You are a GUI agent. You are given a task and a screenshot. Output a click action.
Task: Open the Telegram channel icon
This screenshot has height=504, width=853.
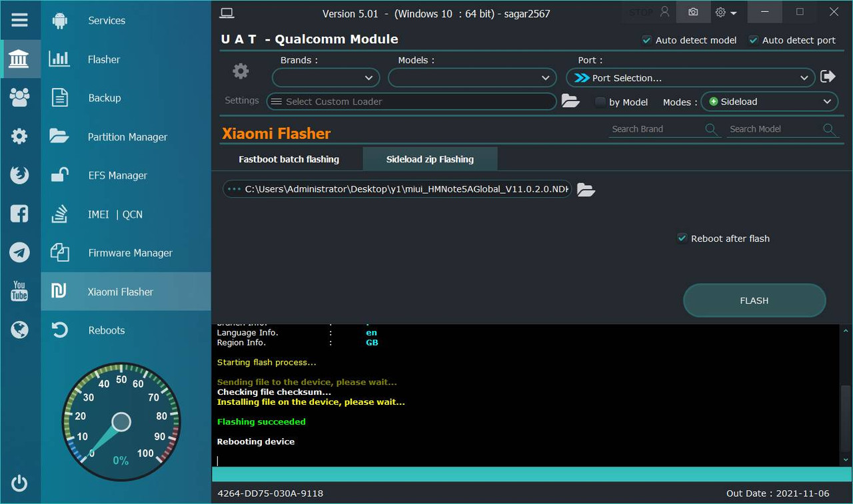point(20,252)
